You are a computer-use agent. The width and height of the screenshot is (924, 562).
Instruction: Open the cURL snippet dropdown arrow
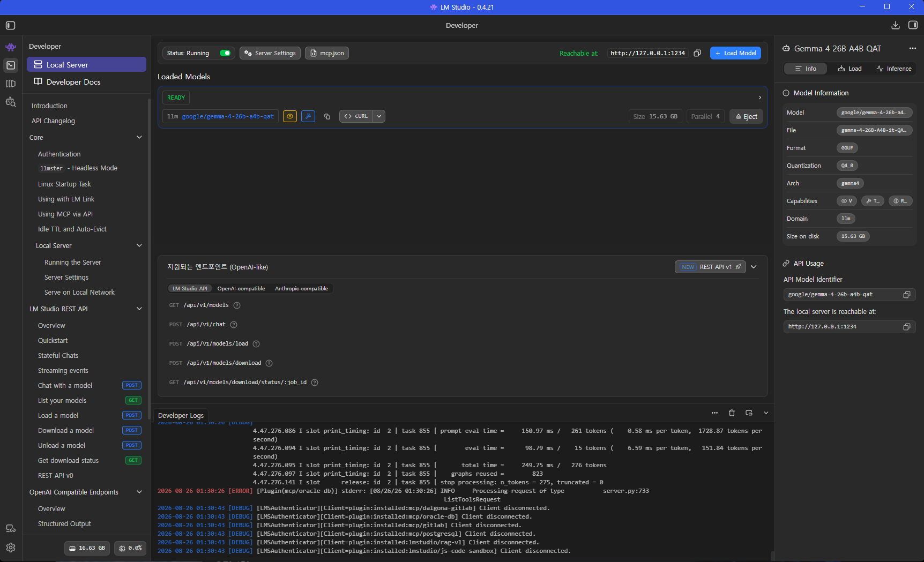379,116
